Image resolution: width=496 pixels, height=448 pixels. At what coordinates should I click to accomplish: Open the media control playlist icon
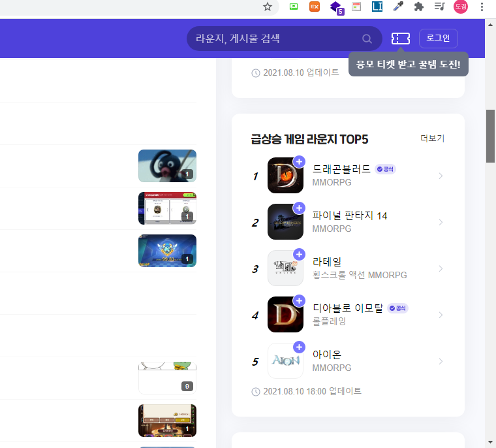[440, 7]
